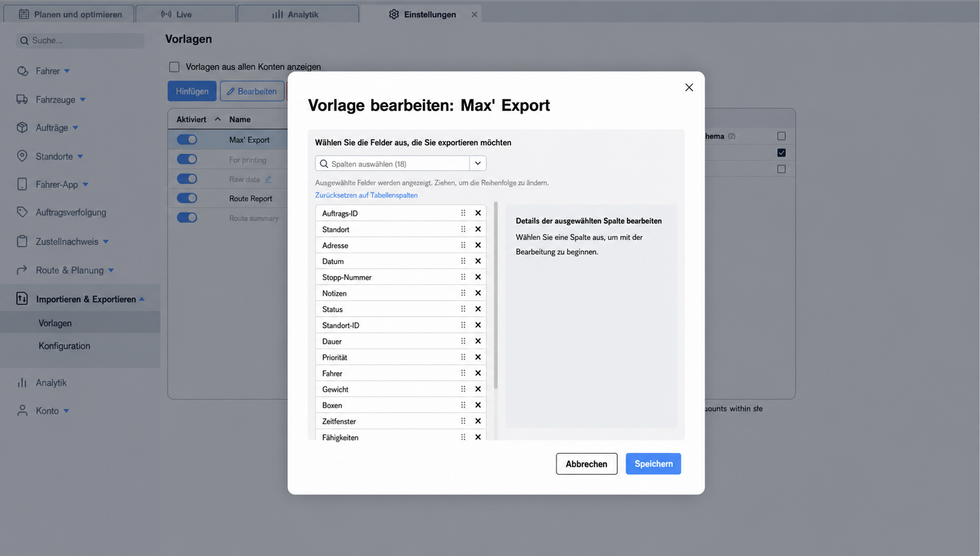Viewport: 980px width, 556px height.
Task: Toggle the Route Report template switch
Action: coord(187,198)
